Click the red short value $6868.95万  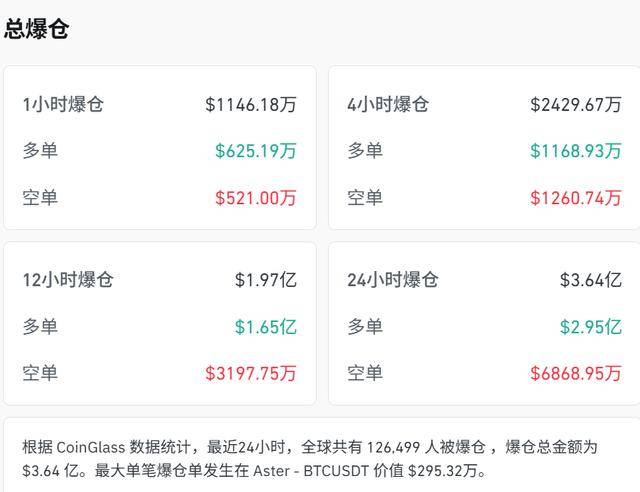tap(576, 374)
